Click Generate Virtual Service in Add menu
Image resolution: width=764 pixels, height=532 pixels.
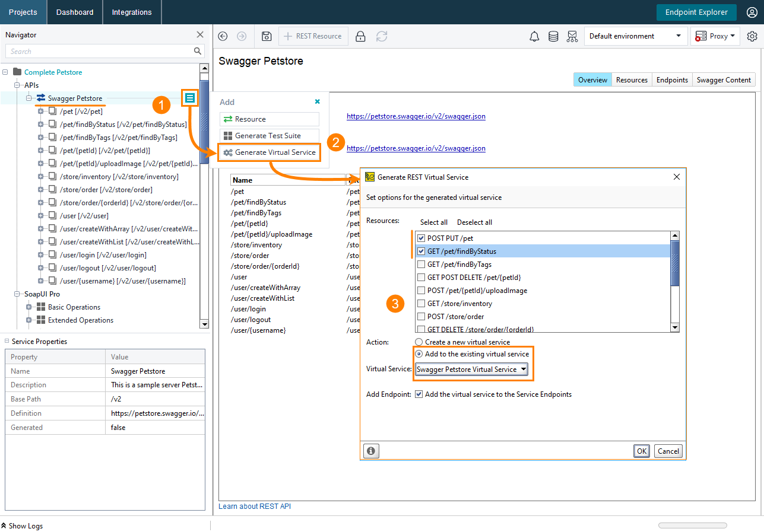pos(270,152)
